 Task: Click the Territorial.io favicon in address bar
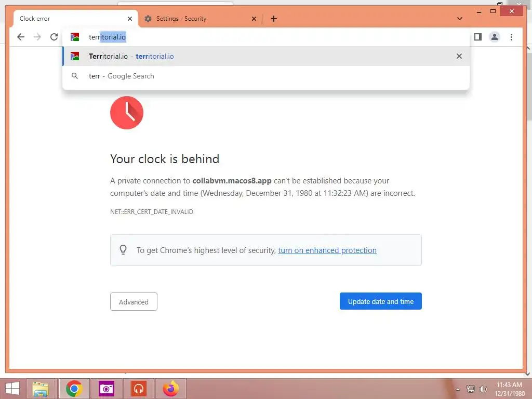click(75, 37)
